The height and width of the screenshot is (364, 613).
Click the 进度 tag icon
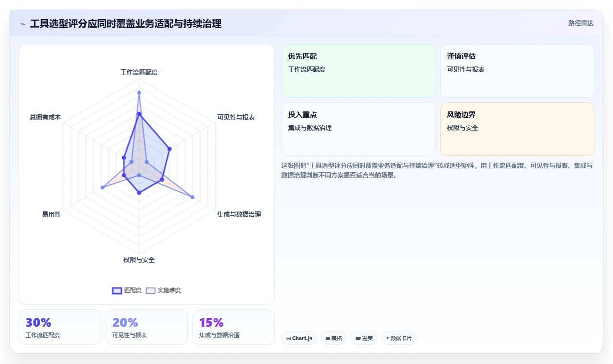tap(358, 338)
